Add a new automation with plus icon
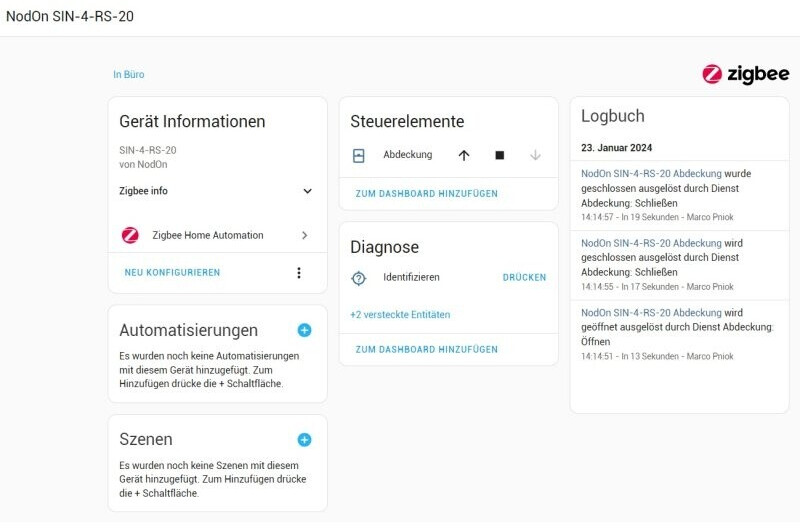Image resolution: width=800 pixels, height=528 pixels. tap(304, 330)
